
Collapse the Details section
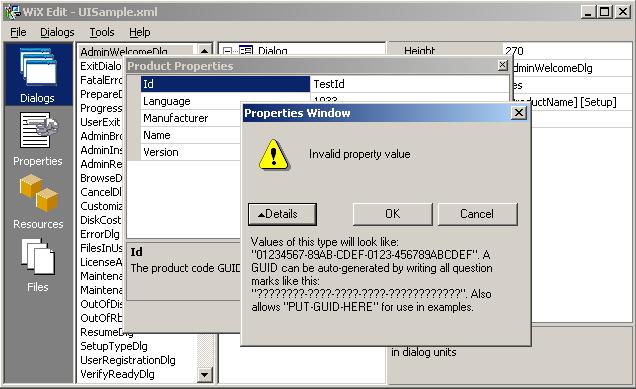tap(282, 214)
